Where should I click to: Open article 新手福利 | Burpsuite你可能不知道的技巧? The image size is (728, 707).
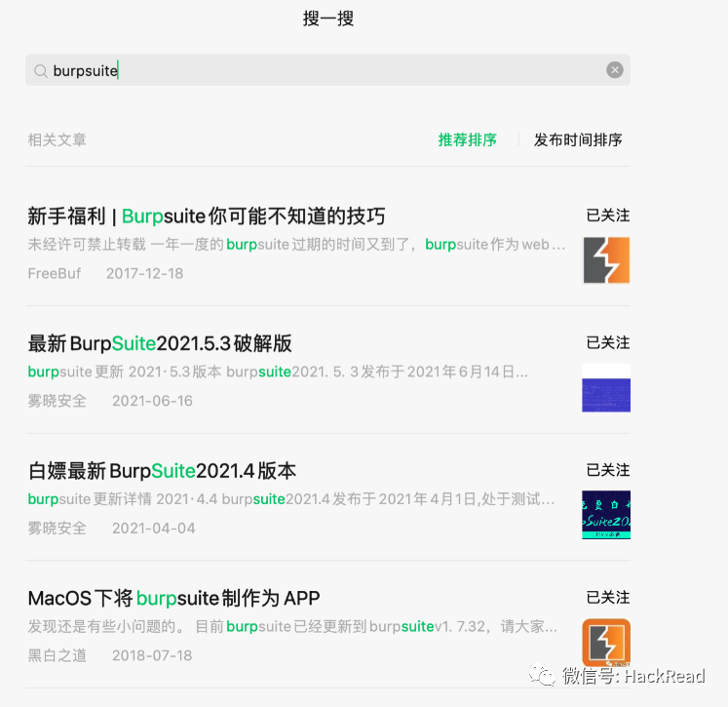click(x=207, y=216)
